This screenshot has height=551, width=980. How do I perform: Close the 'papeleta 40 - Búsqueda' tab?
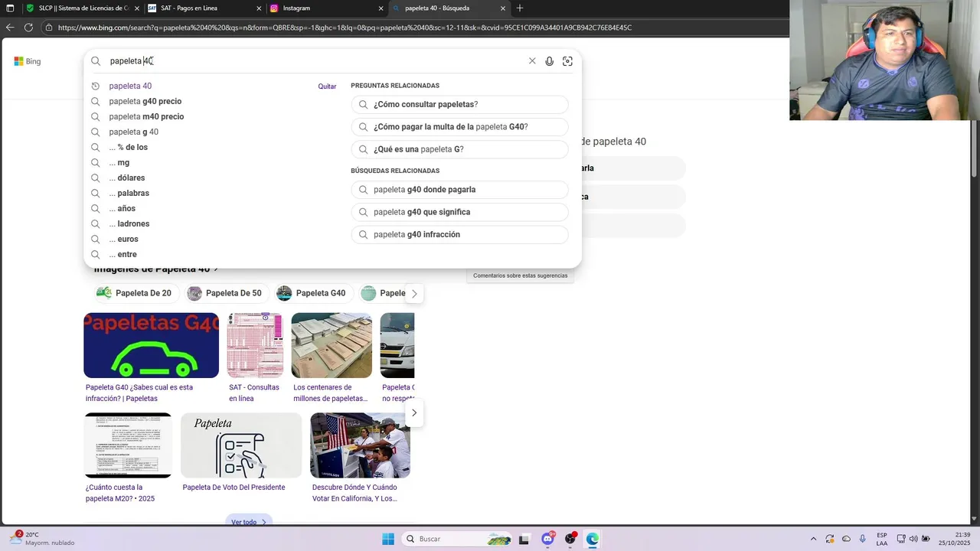tap(503, 8)
